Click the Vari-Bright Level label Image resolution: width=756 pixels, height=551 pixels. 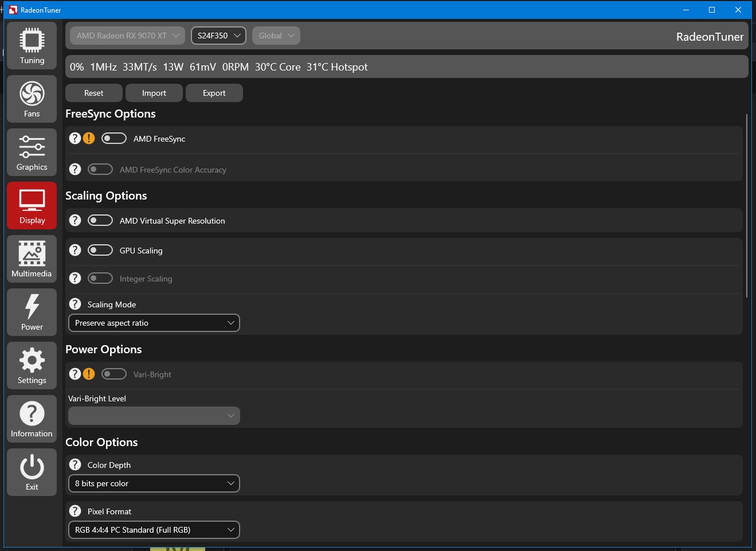click(97, 398)
